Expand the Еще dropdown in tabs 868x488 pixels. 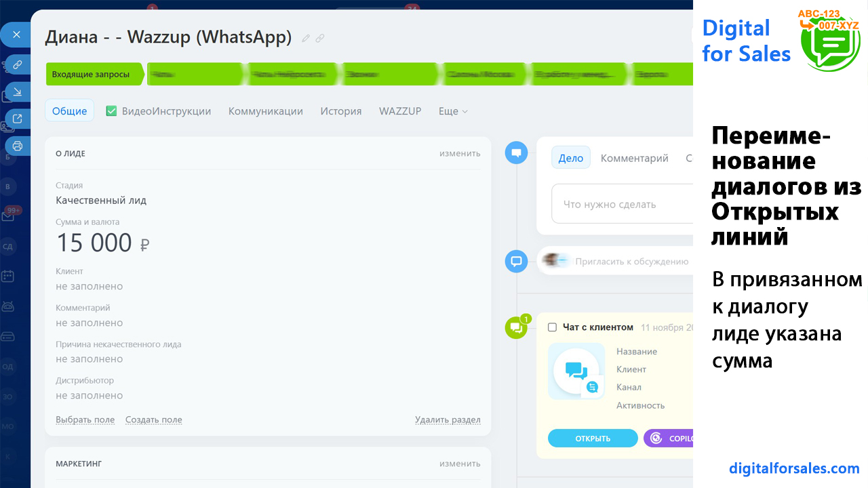[452, 111]
